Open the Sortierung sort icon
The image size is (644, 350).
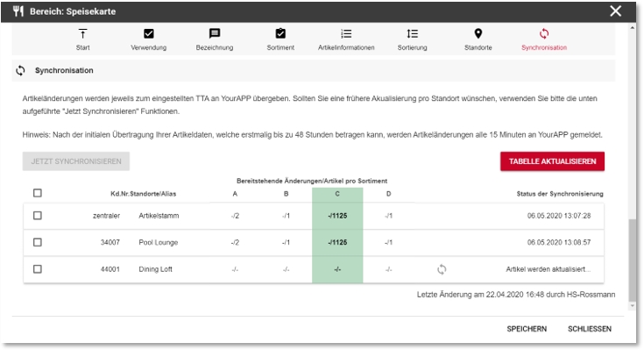coord(413,33)
